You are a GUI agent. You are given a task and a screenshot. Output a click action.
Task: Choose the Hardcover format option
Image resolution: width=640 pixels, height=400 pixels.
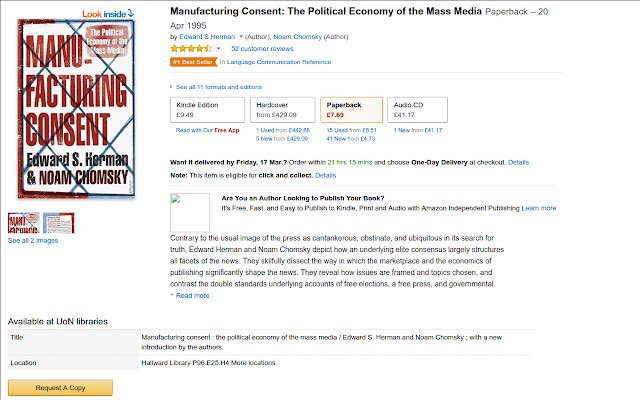click(x=283, y=110)
